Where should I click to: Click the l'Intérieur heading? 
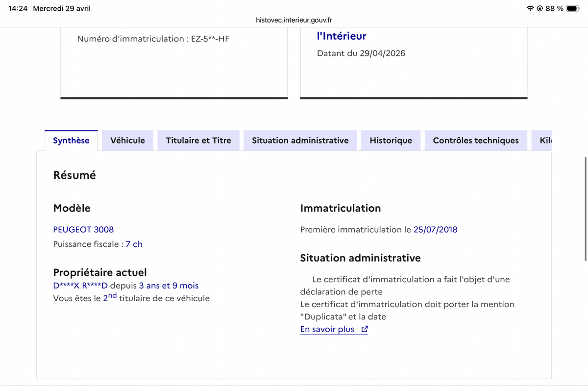tap(342, 36)
